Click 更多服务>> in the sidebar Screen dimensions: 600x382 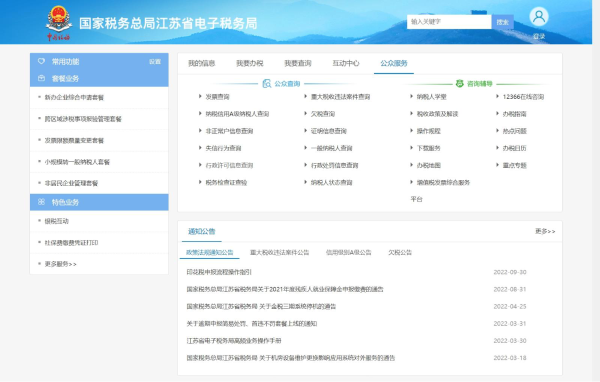pos(60,264)
